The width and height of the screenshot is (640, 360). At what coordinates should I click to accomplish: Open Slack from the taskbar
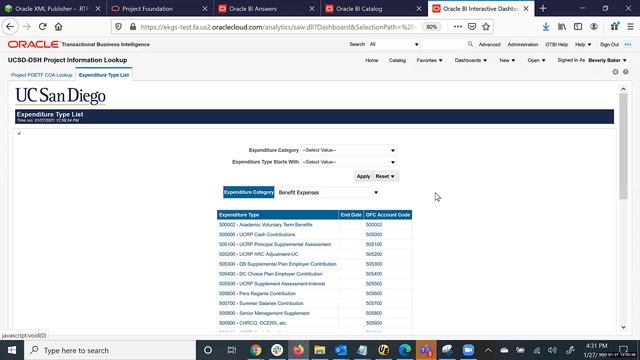tap(277, 350)
